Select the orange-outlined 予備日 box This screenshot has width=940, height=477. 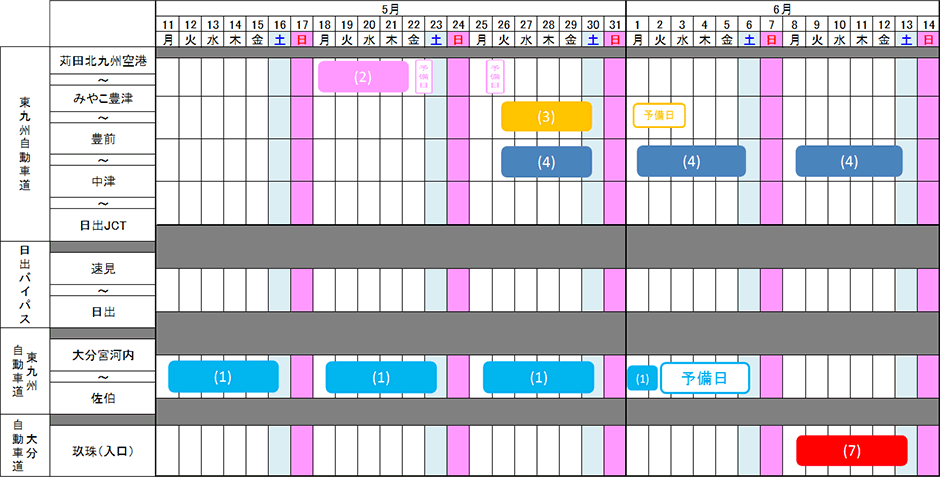659,115
